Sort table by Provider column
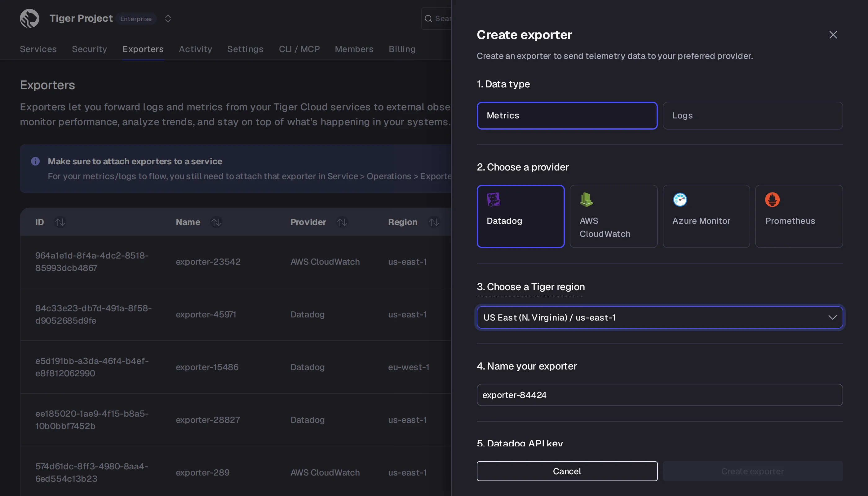The image size is (868, 496). 342,222
